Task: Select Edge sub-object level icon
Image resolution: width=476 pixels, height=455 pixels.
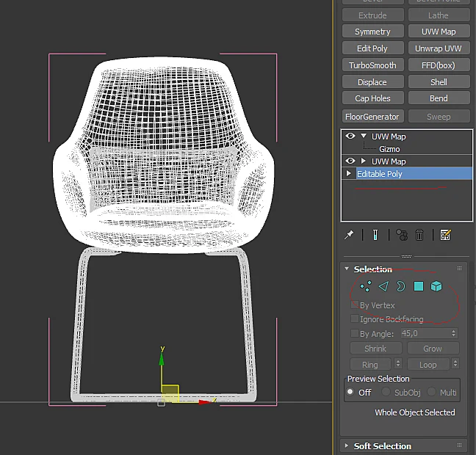Action: point(383,286)
